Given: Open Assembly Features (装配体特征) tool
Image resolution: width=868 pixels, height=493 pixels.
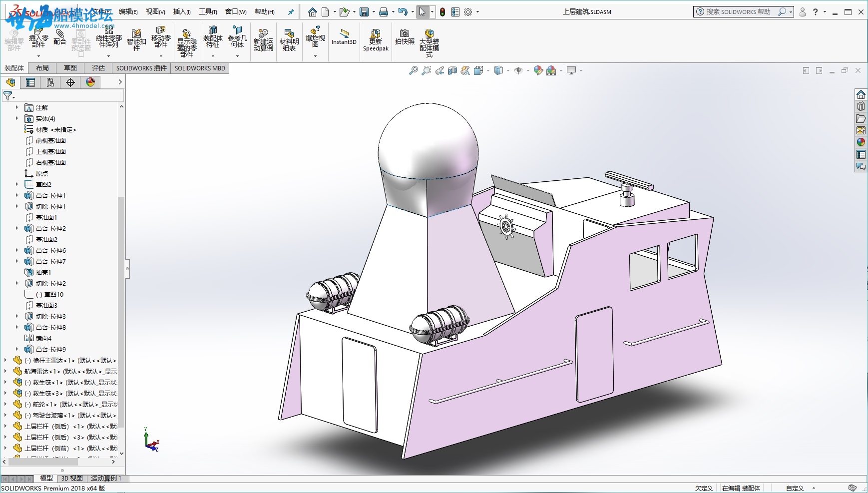Looking at the screenshot, I should pos(213,37).
